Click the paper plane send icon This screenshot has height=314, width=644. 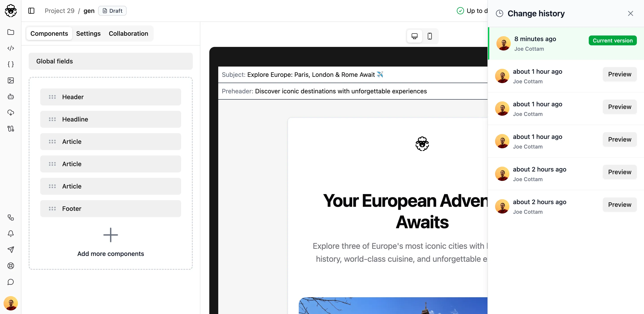tap(11, 249)
